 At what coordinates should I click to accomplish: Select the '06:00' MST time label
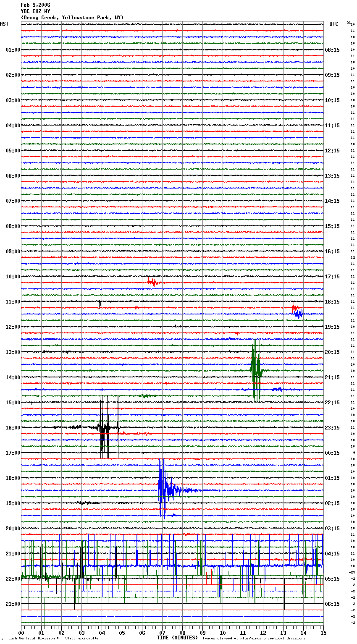tap(13, 176)
